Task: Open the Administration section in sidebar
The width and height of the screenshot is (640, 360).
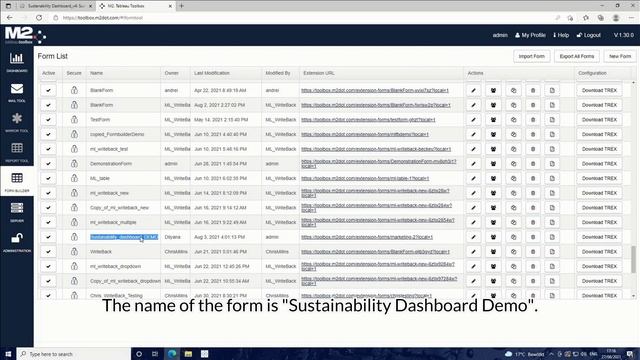Action: click(17, 242)
